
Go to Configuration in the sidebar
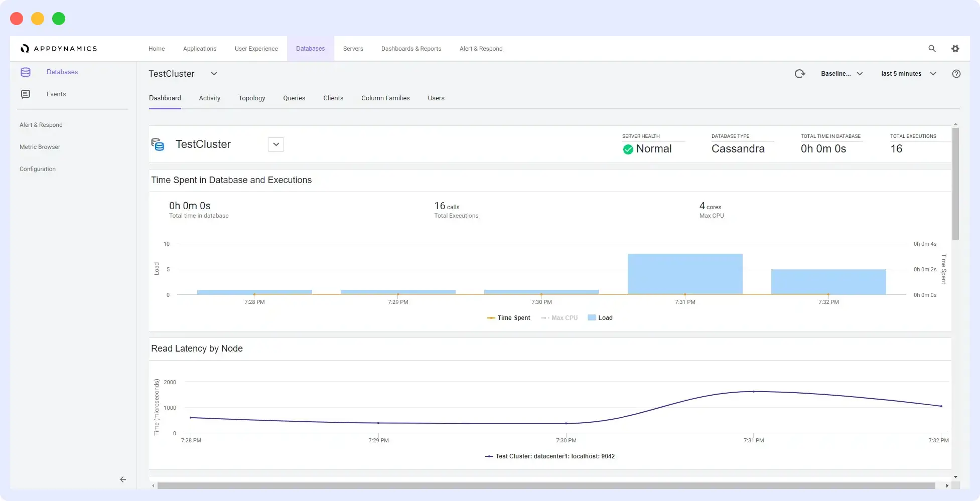coord(38,169)
